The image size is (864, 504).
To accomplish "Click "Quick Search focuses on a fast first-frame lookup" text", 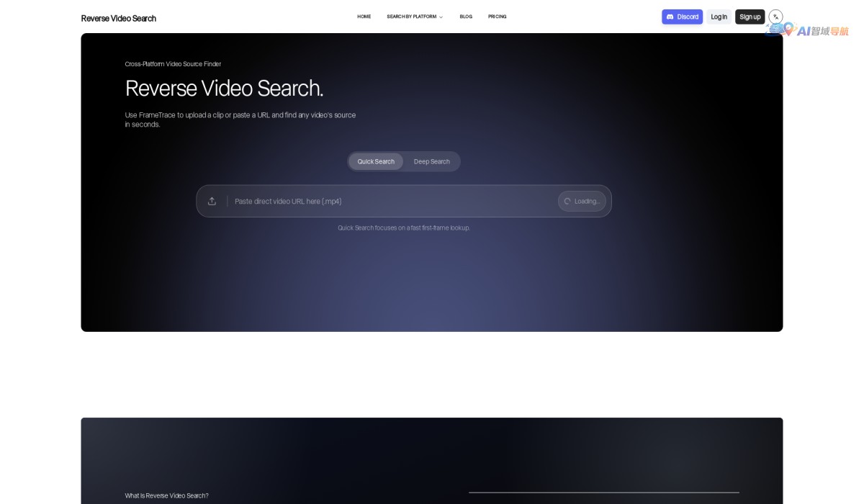I will point(404,228).
